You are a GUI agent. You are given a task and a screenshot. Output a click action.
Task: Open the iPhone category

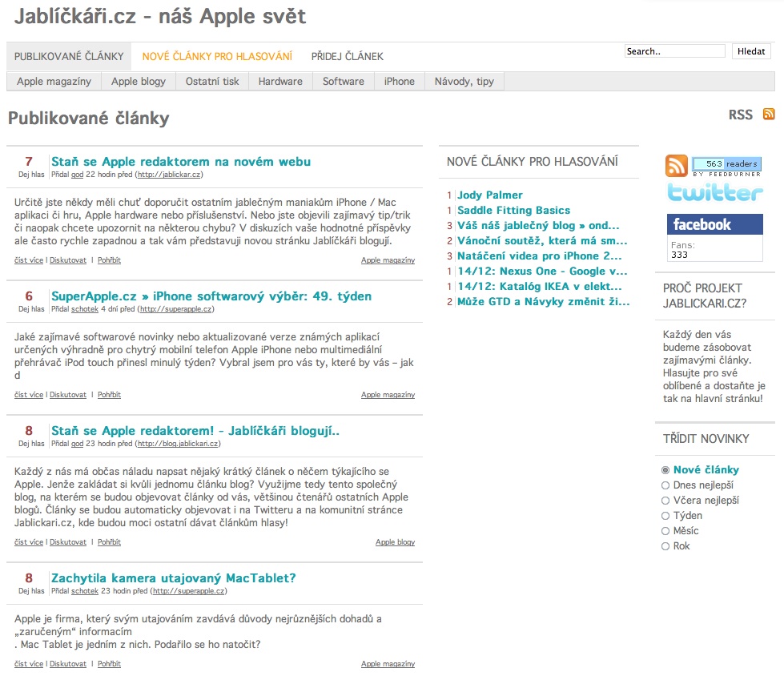coord(400,82)
